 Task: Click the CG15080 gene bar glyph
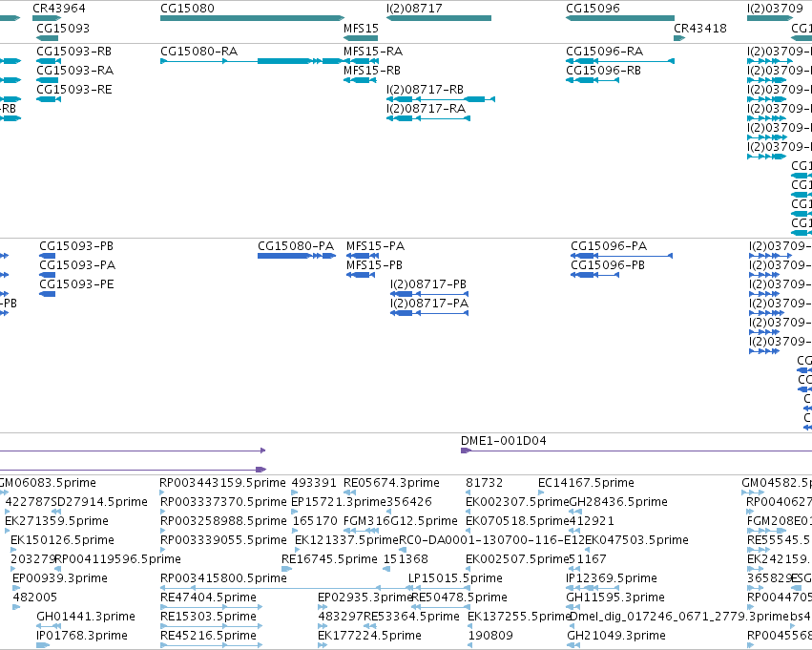252,18
